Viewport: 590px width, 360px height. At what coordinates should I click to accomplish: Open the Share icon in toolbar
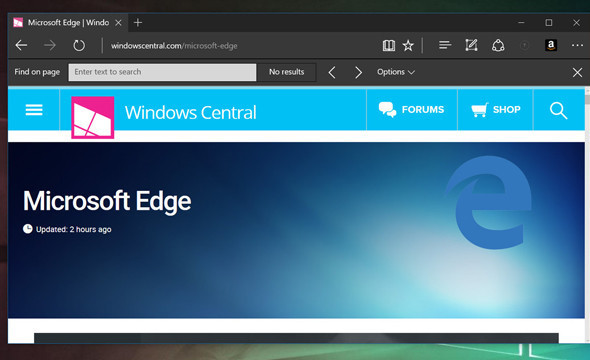[498, 46]
